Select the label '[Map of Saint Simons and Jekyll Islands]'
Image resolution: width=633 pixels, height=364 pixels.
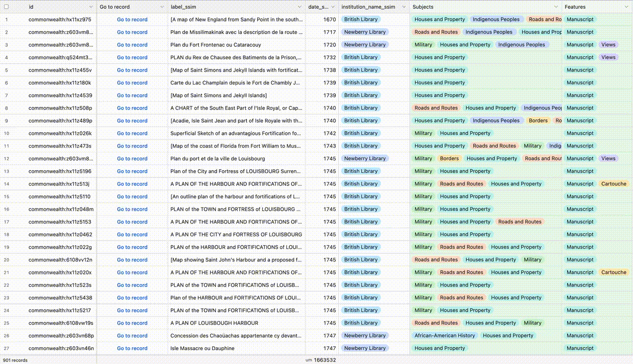(219, 95)
